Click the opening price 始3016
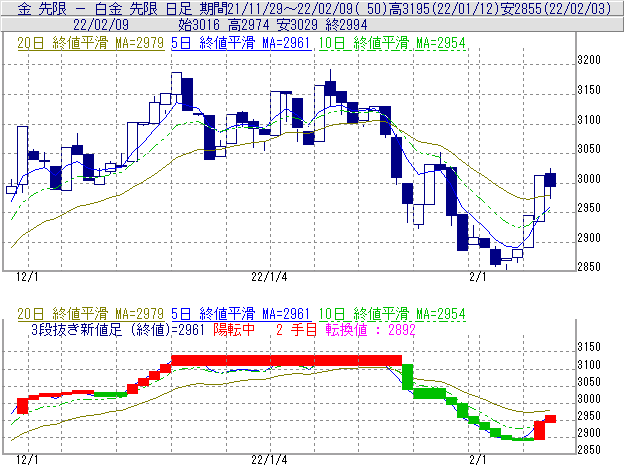624x475 pixels. (199, 25)
